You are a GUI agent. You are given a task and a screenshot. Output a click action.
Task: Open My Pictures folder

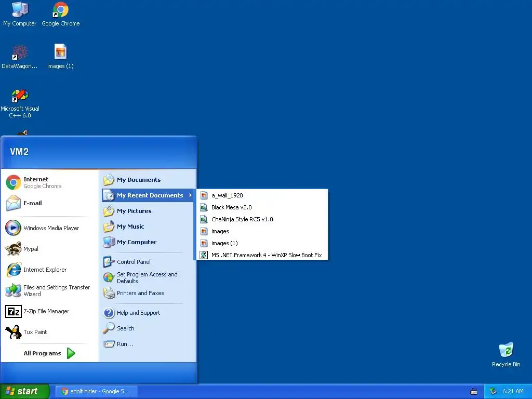tap(148, 211)
